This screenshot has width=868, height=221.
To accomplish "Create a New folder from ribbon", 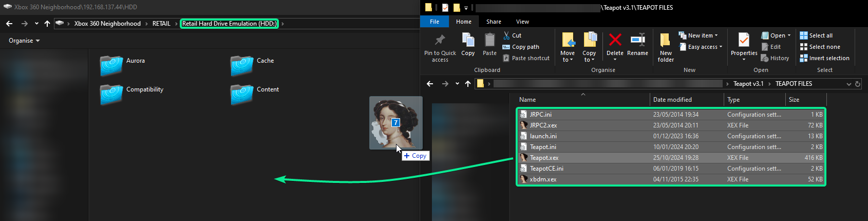I will click(x=666, y=47).
